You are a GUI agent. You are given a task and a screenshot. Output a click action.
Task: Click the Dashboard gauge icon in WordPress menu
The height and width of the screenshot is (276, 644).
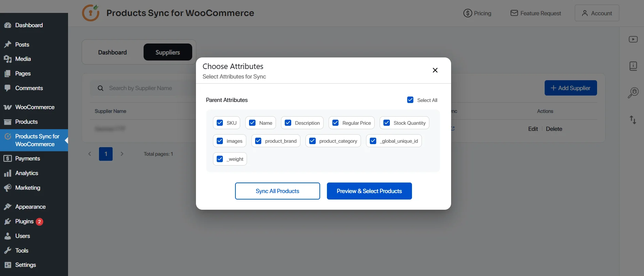pyautogui.click(x=7, y=25)
